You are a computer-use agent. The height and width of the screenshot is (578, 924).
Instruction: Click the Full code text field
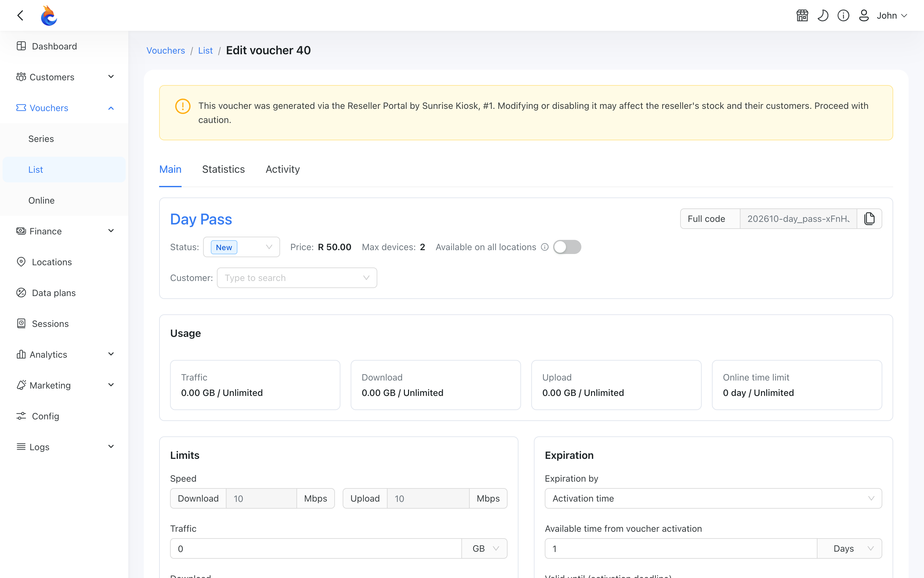point(798,219)
